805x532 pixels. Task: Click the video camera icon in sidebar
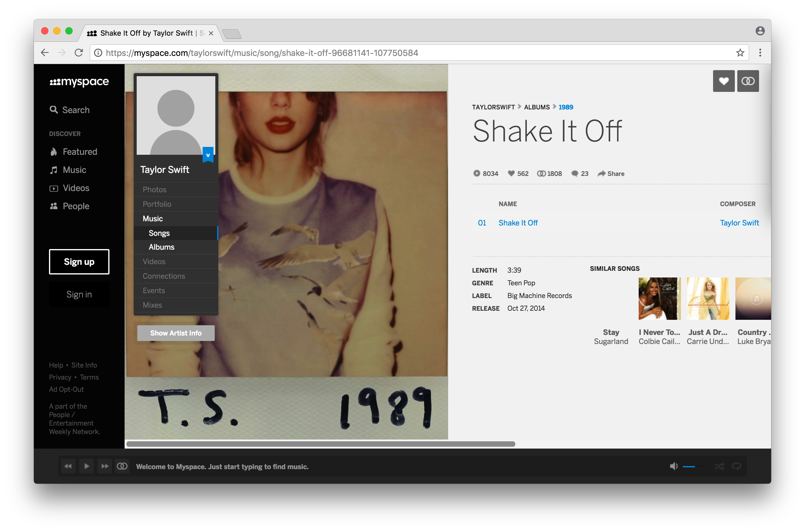pyautogui.click(x=54, y=188)
